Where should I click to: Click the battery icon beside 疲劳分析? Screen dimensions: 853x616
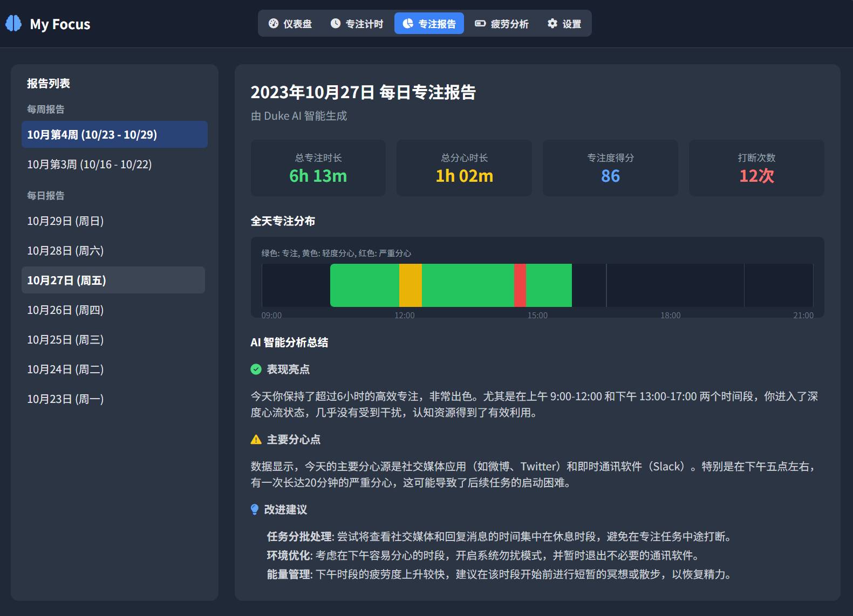point(480,23)
